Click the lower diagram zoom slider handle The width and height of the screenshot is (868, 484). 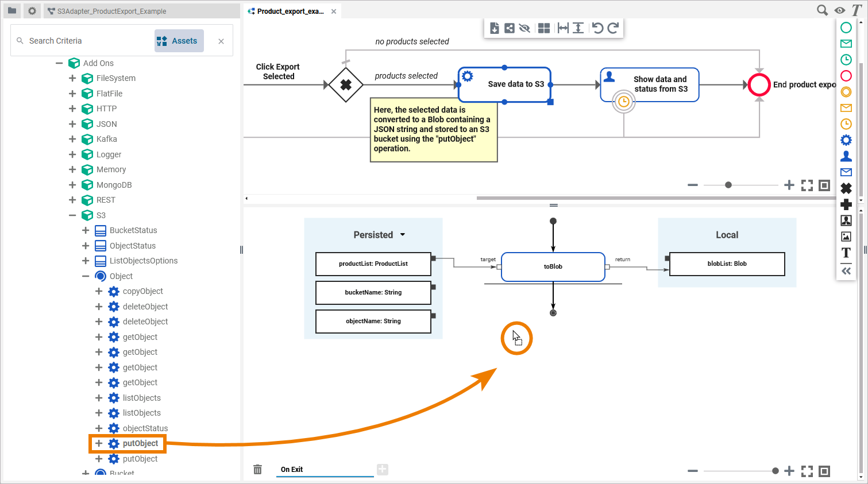[x=776, y=471]
